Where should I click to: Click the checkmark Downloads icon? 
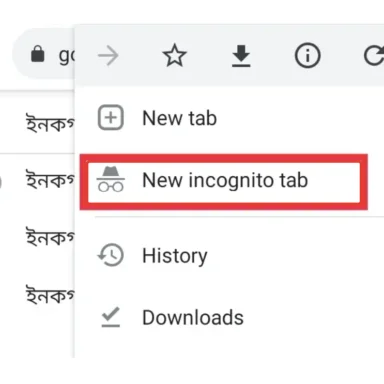click(111, 317)
